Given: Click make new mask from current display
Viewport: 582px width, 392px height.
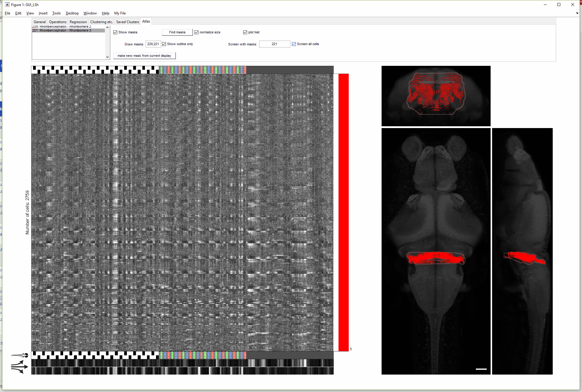Looking at the screenshot, I should click(144, 56).
